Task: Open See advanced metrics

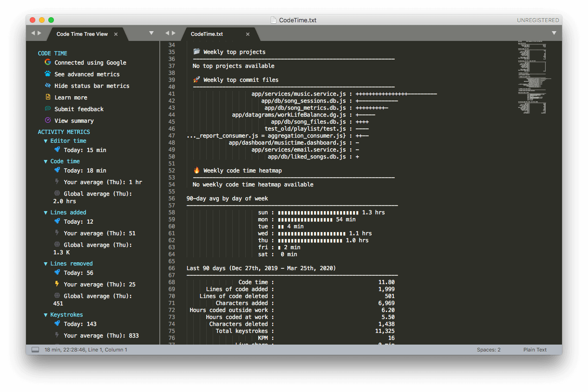Action: tap(87, 74)
